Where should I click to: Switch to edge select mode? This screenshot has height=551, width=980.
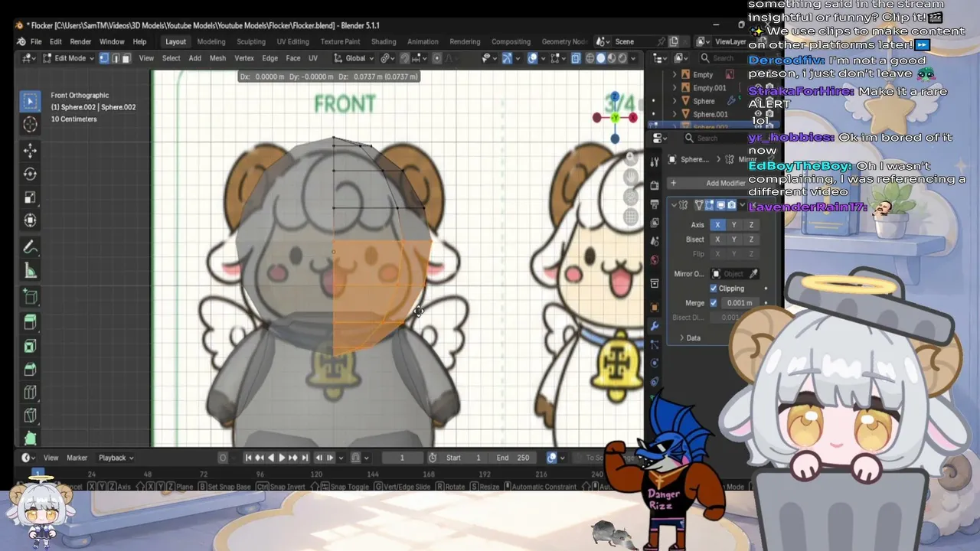pos(116,58)
